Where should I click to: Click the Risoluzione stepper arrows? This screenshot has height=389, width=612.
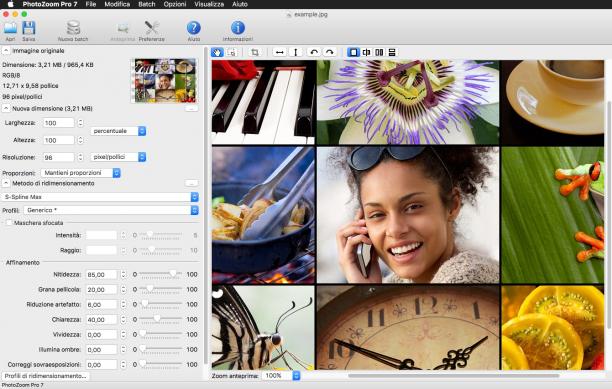[80, 157]
